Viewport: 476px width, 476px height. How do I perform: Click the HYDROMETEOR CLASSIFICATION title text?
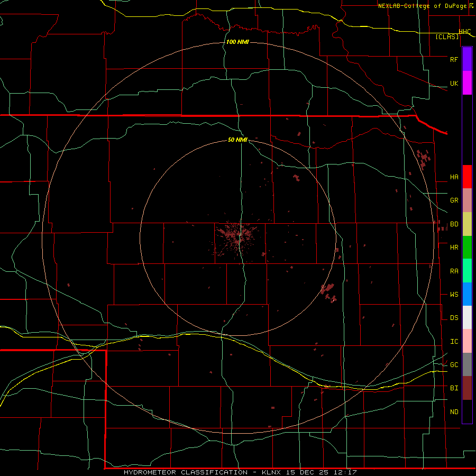(x=186, y=472)
